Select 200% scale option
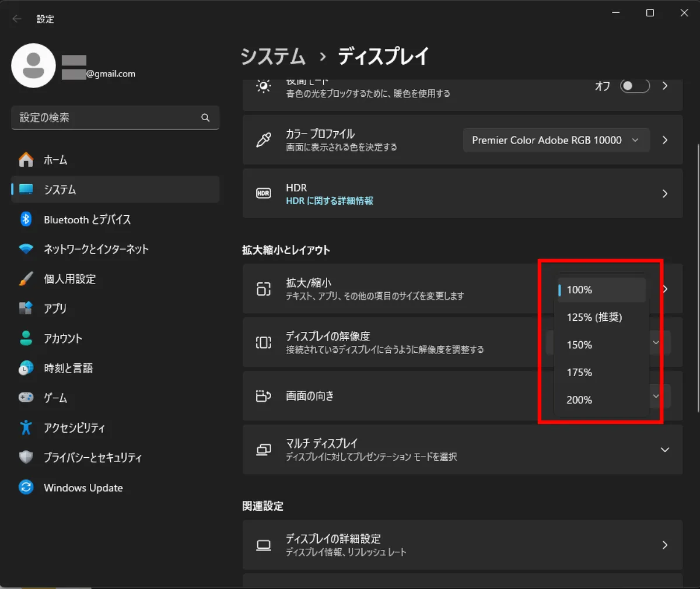This screenshot has height=589, width=700. pos(601,399)
